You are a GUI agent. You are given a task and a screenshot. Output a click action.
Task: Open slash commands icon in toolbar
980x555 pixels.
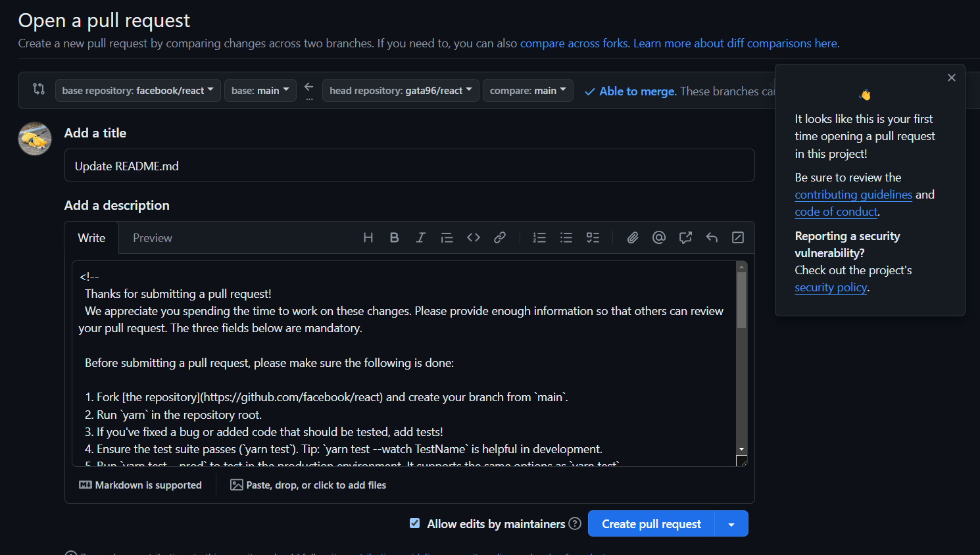tap(738, 237)
